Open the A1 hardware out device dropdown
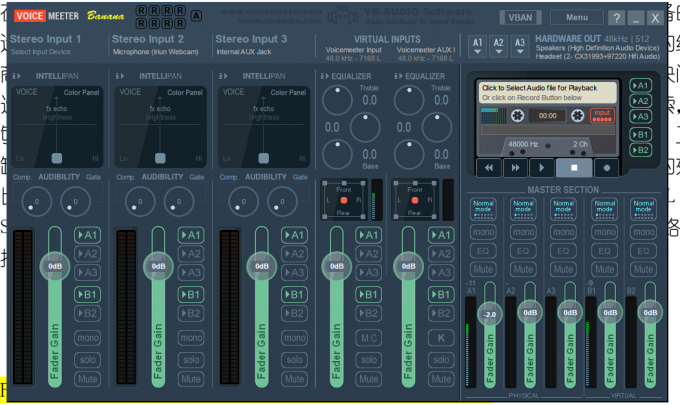This screenshot has width=680, height=405. coord(477,46)
